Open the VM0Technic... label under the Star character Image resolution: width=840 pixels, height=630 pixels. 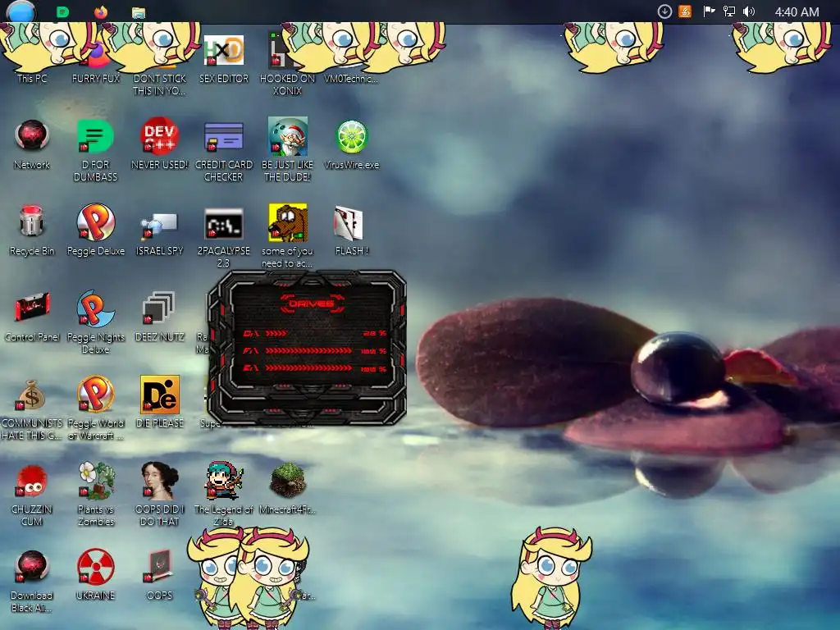(351, 79)
